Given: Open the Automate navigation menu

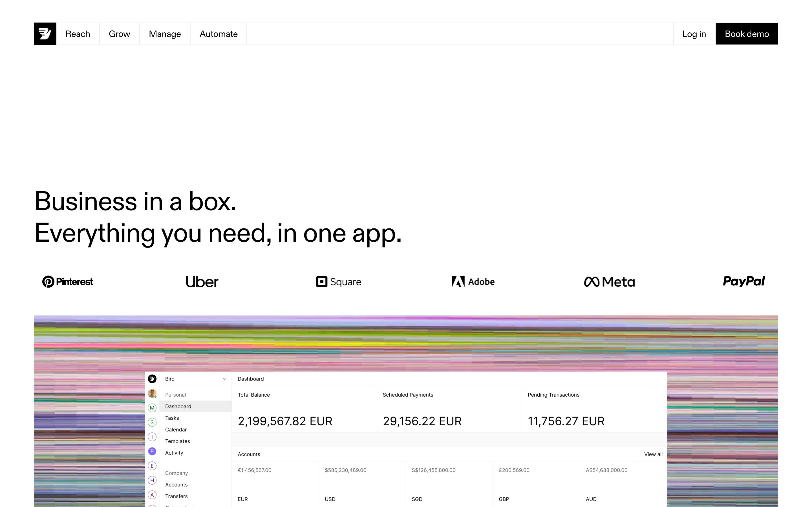Looking at the screenshot, I should pyautogui.click(x=219, y=34).
